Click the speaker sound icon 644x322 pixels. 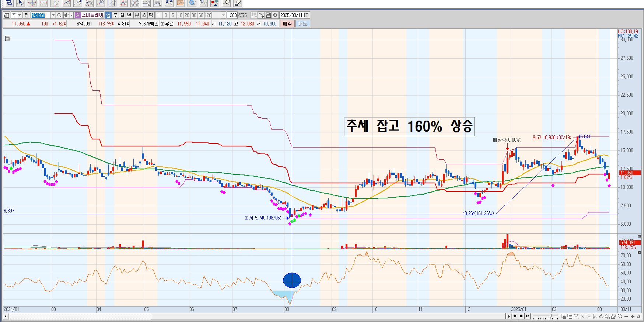[66, 15]
